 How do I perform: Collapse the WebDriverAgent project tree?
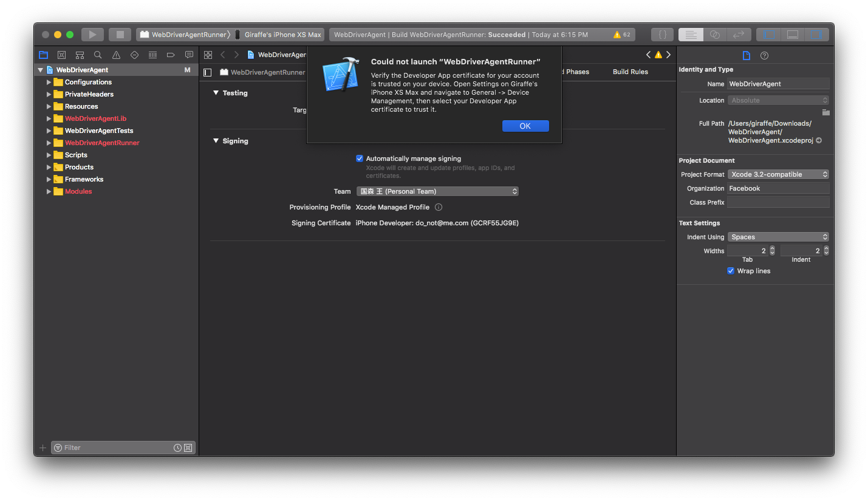40,70
